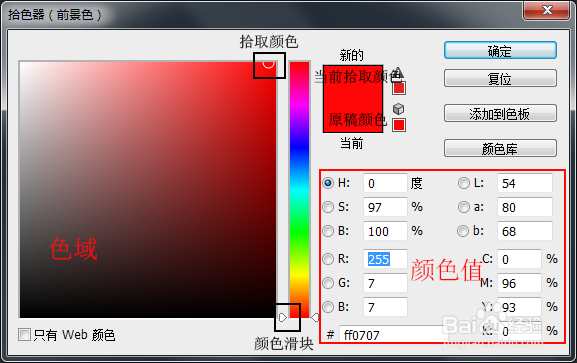Open the 颜色库 color libraries
This screenshot has height=363, width=577.
[500, 148]
